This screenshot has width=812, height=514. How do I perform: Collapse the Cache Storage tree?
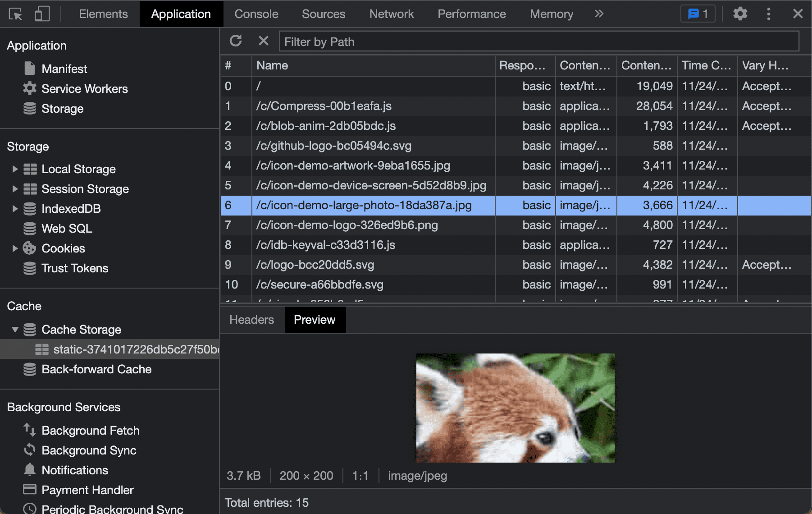click(x=15, y=329)
